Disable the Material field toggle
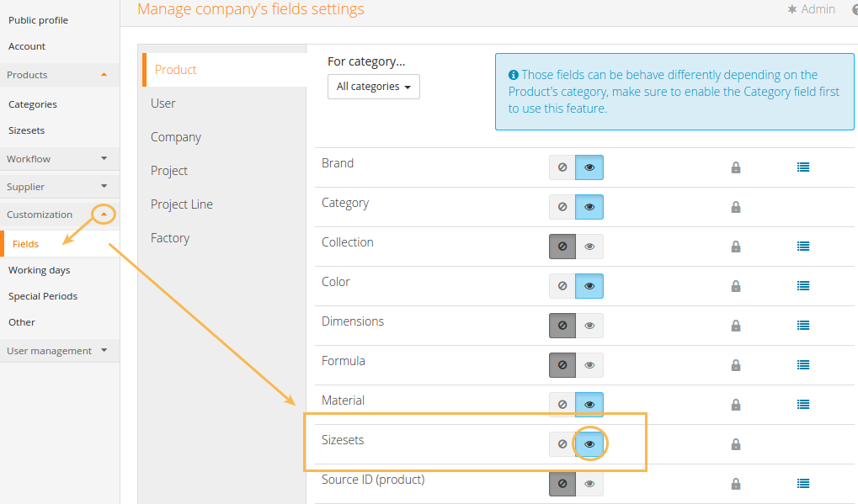858x504 pixels. pyautogui.click(x=562, y=405)
